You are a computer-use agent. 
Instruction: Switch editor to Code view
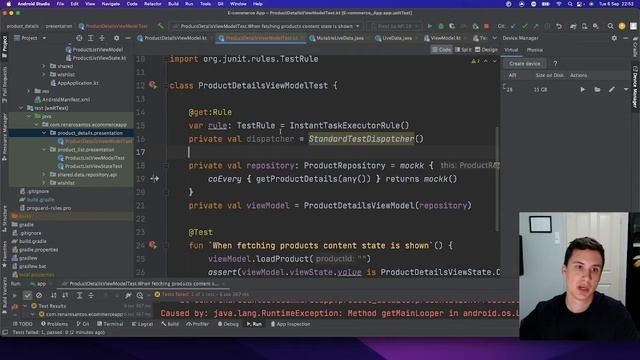click(x=441, y=50)
